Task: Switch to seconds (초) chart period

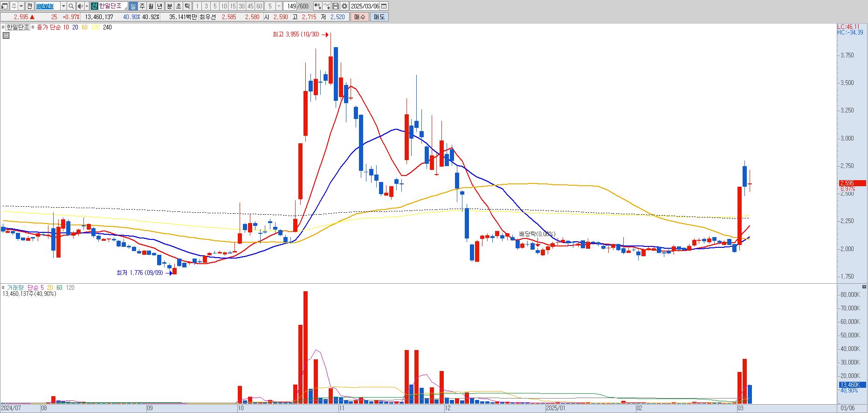Action: (179, 6)
